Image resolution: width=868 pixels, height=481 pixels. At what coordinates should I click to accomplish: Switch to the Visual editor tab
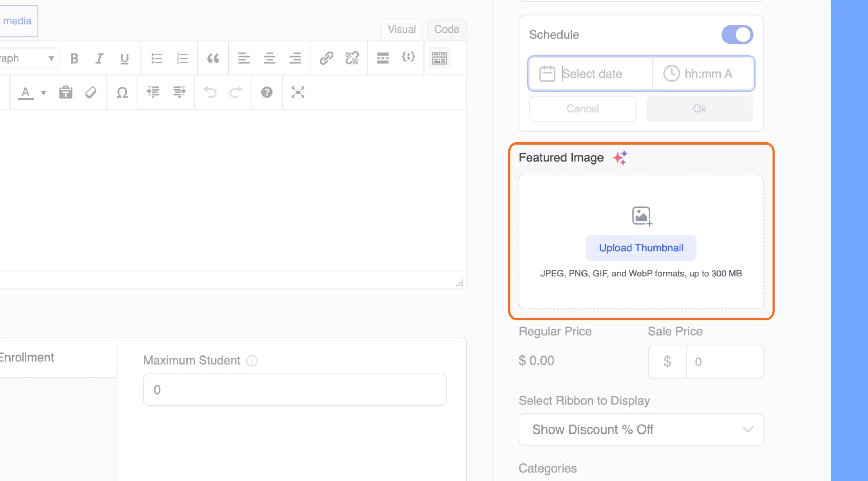[402, 30]
